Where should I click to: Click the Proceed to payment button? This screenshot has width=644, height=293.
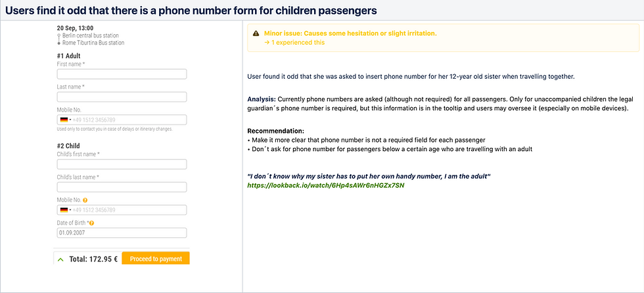156,259
